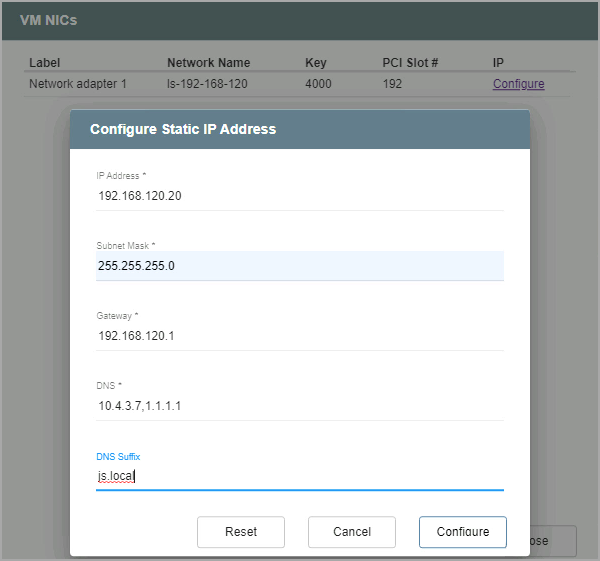Open the Configure link in IP column
The height and width of the screenshot is (561, 600).
518,84
